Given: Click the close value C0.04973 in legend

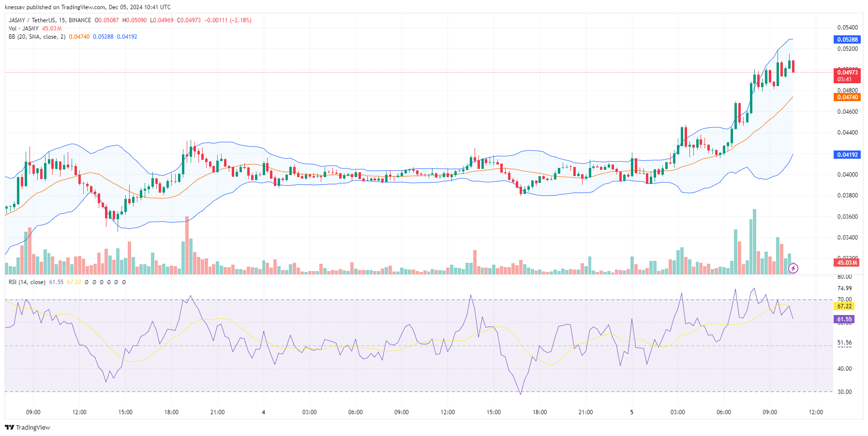Looking at the screenshot, I should [x=189, y=20].
